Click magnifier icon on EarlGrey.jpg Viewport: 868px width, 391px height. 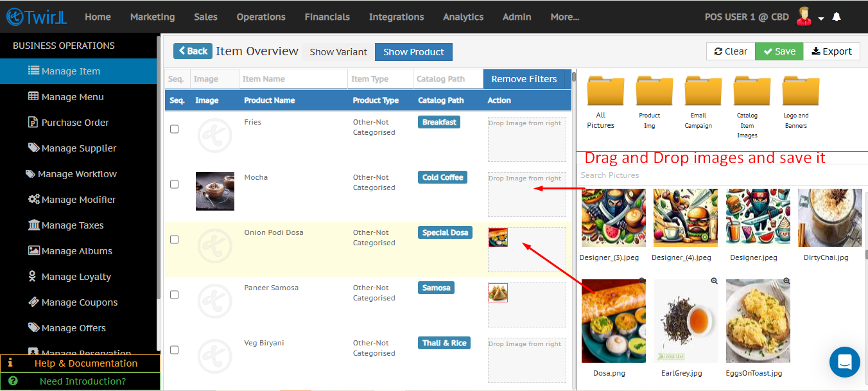pyautogui.click(x=714, y=281)
